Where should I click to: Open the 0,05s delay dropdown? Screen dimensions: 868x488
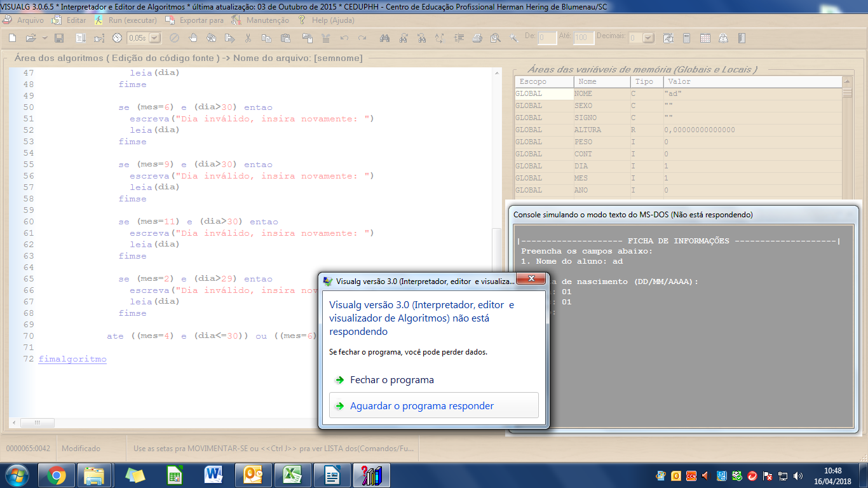point(154,38)
